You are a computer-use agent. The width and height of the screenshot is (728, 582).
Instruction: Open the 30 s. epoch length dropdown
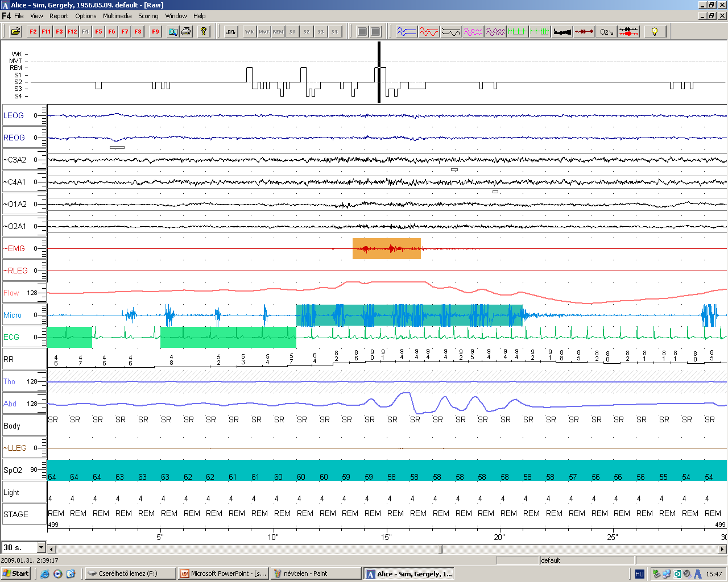(x=41, y=547)
